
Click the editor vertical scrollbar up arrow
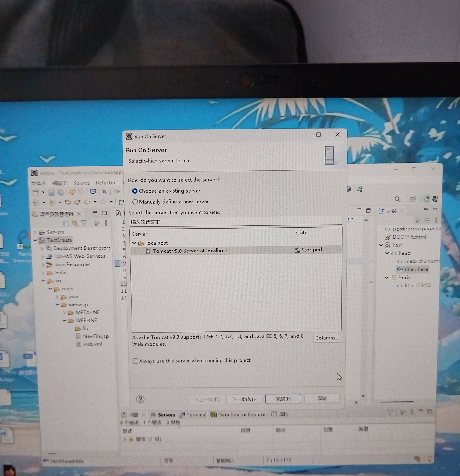(366, 220)
